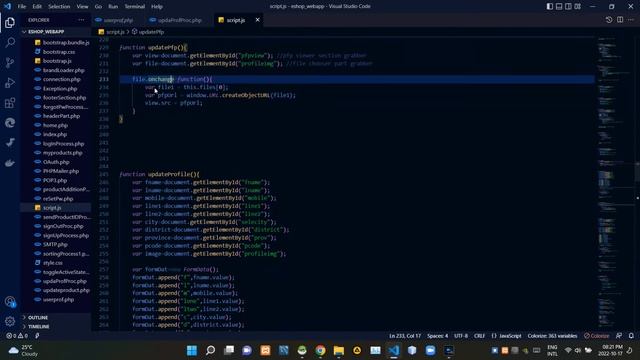Viewport: 640px width, 360px height.
Task: Open myproducts.php in explorer
Action: [62, 153]
